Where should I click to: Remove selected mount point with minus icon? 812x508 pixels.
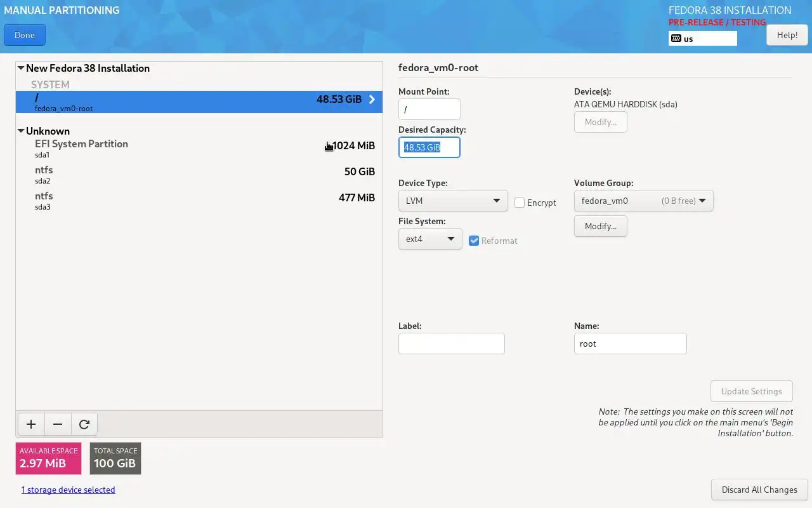click(x=58, y=424)
